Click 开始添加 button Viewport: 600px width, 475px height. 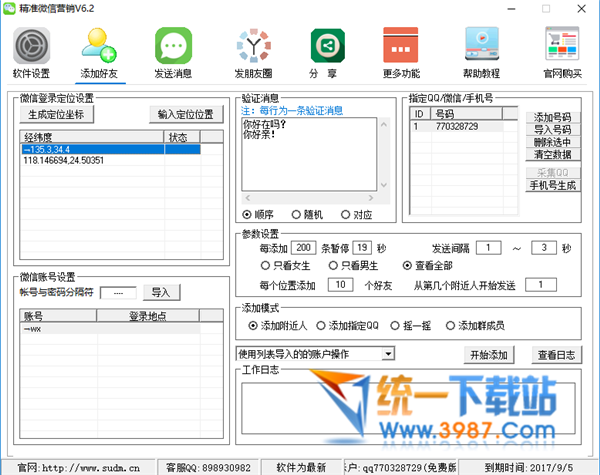tap(489, 355)
